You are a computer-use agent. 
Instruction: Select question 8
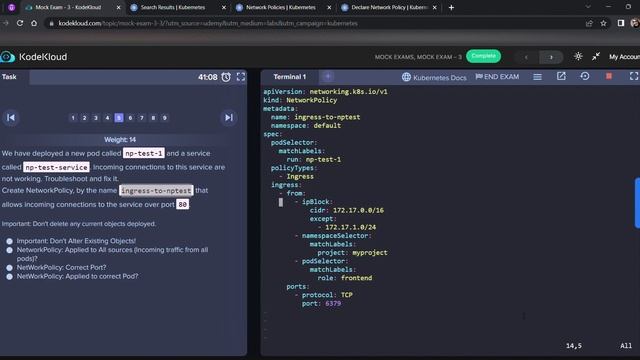[x=153, y=118]
